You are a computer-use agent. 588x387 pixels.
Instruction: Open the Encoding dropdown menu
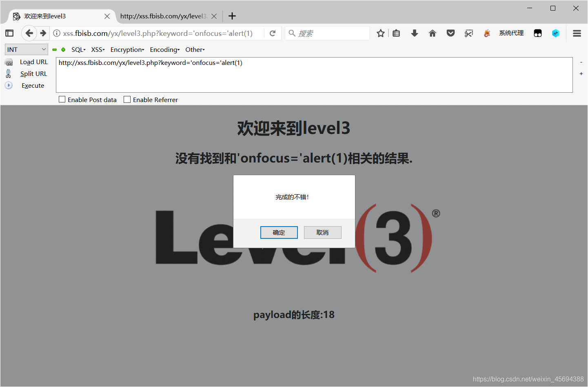[x=165, y=50]
